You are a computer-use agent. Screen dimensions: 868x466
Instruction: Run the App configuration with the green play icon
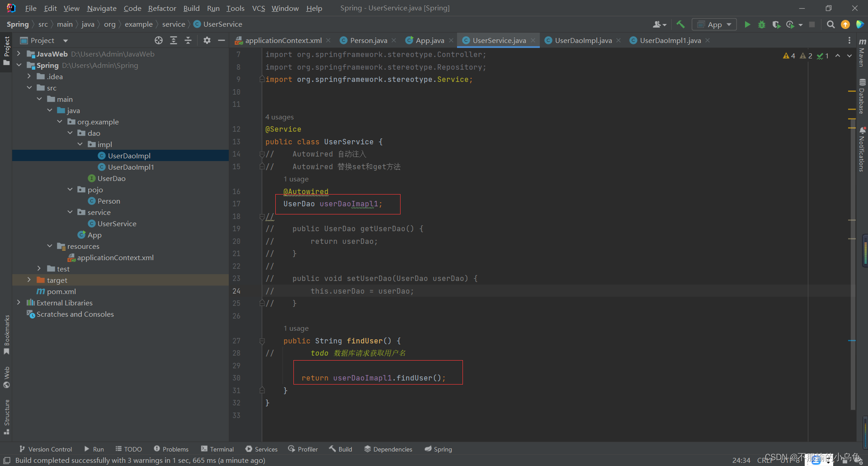click(x=747, y=24)
